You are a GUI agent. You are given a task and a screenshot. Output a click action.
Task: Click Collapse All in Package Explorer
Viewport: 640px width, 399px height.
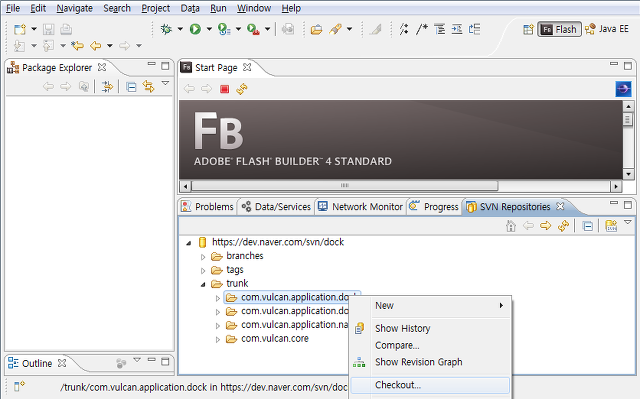pyautogui.click(x=131, y=87)
